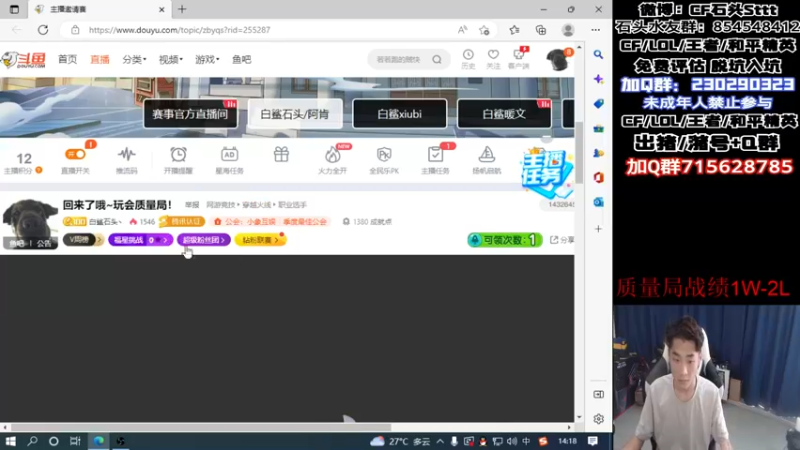800x450 pixels.
Task: Open the 主播任务 checklist icon
Action: point(435,160)
